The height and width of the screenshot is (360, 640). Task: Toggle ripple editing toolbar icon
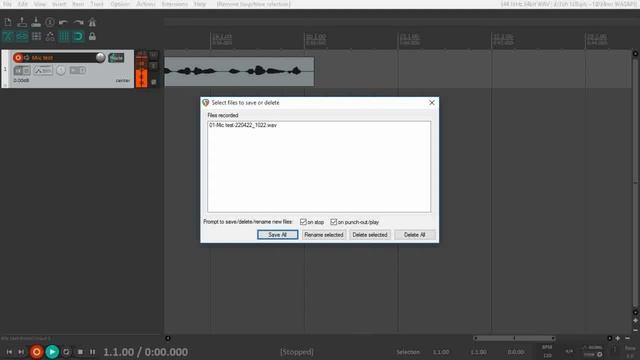pyautogui.click(x=36, y=36)
